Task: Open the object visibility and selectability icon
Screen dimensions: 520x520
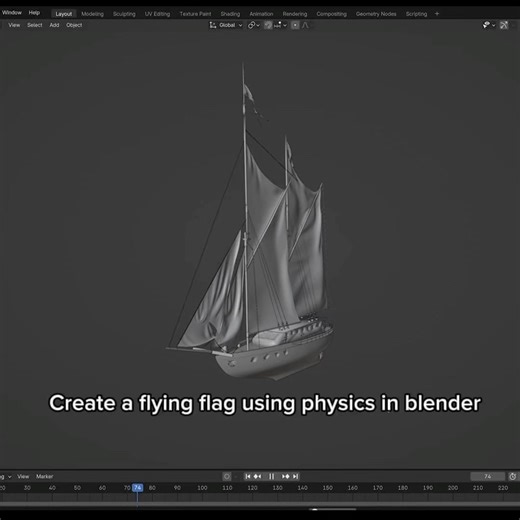Action: coord(486,25)
